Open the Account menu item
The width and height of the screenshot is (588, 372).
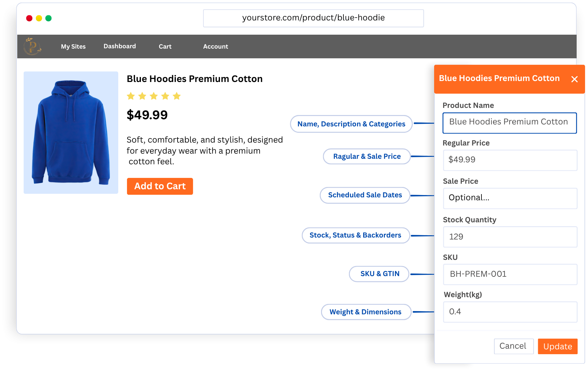point(215,46)
